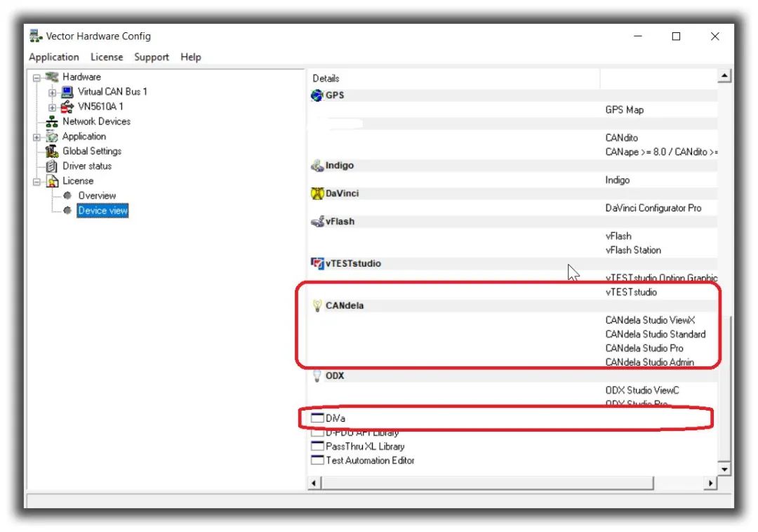Click the DaVinci Configurator Pro entry

click(x=653, y=208)
